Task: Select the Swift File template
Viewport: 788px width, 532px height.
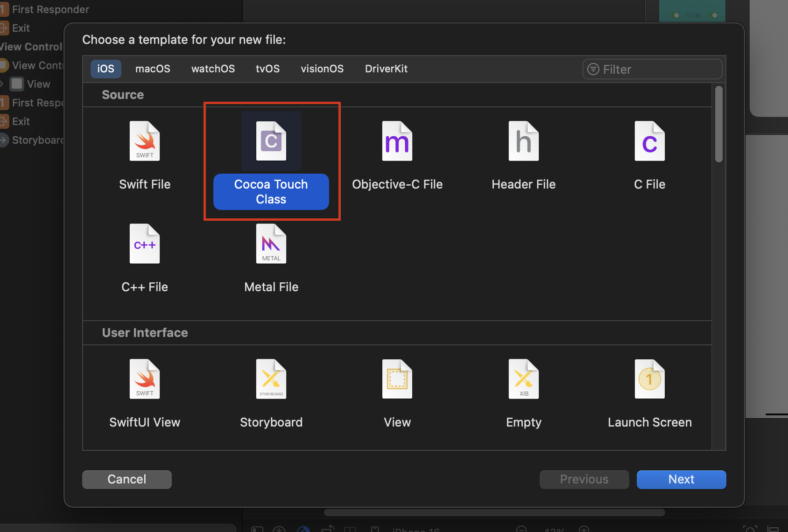Action: coord(145,155)
